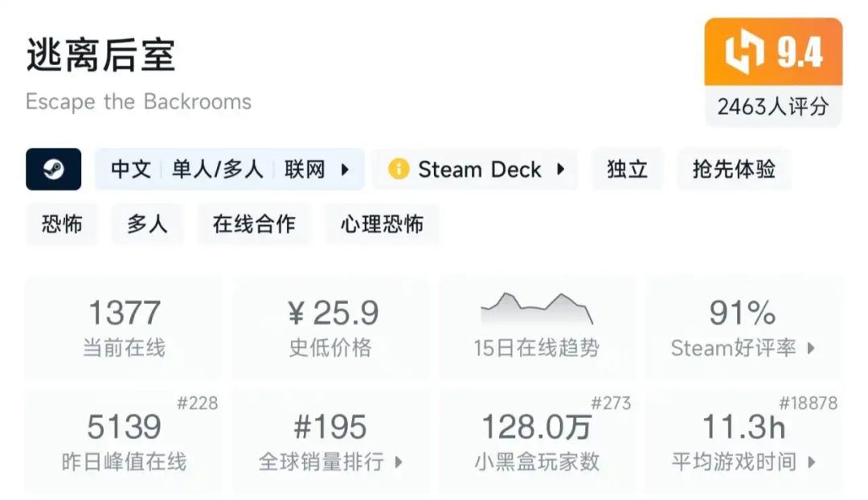The image size is (868, 500).
Task: Click the Xiaoheihe logo in score badge
Action: (x=745, y=52)
